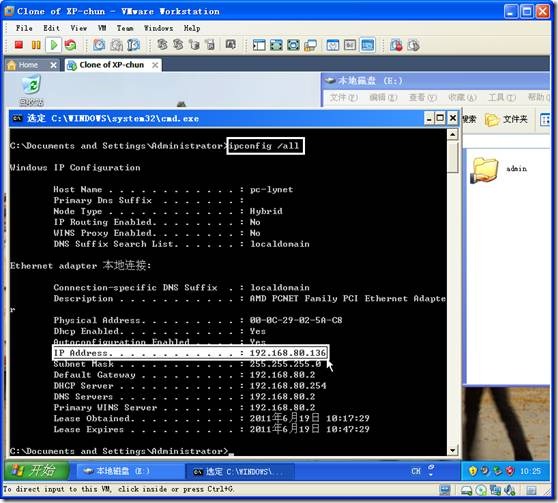Screen dimensions: 558x503
Task: Open the Snapshot Manager icon
Action: click(133, 45)
